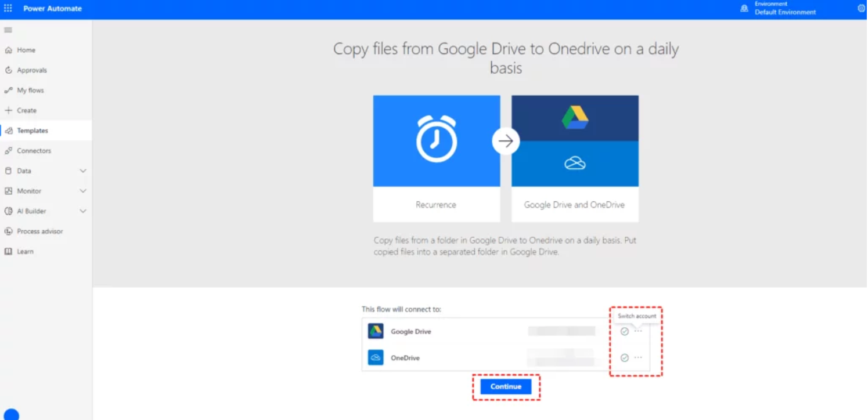The width and height of the screenshot is (868, 420).
Task: Click the Google Drive and OneDrive label
Action: pyautogui.click(x=574, y=205)
